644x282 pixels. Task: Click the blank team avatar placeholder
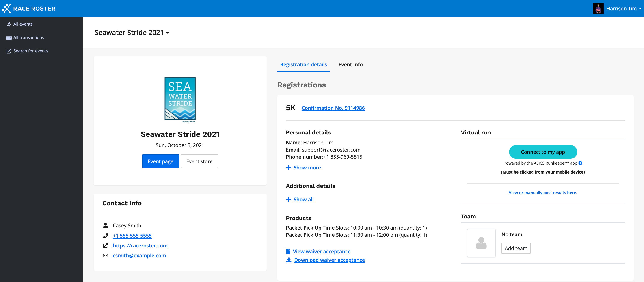click(x=481, y=243)
